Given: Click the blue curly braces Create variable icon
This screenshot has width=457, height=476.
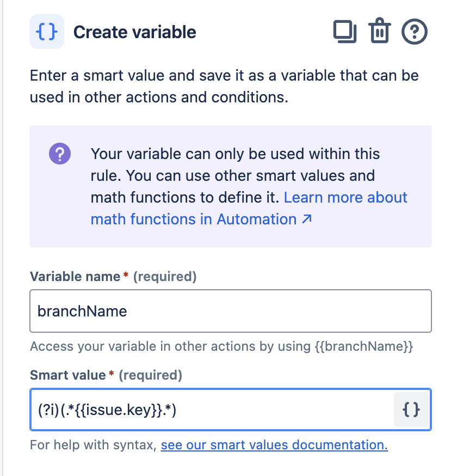Looking at the screenshot, I should point(47,32).
